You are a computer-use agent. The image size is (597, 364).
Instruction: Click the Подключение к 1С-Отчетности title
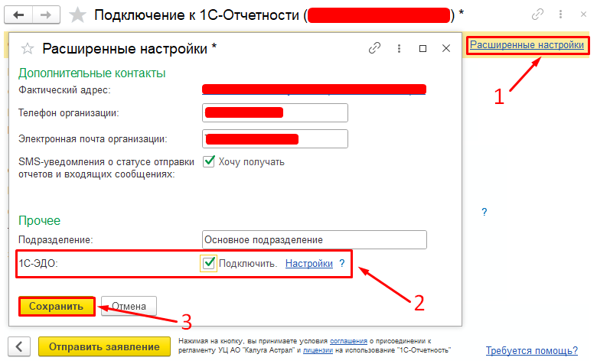(279, 15)
